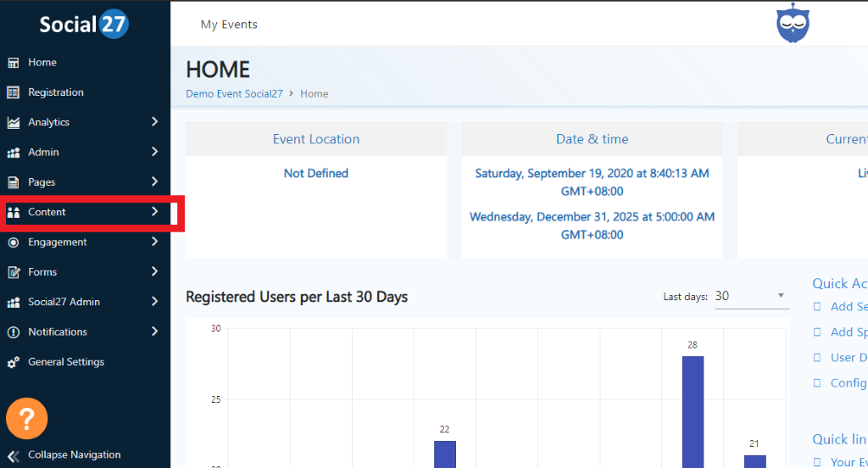Open the Last days dropdown
This screenshot has width=868, height=468.
751,296
